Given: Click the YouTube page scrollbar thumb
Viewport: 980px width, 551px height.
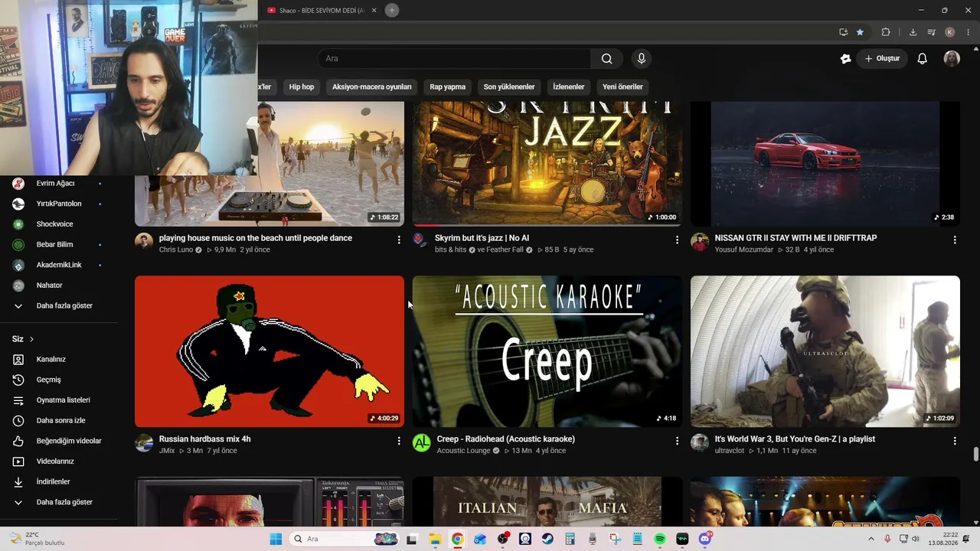Looking at the screenshot, I should point(975,455).
